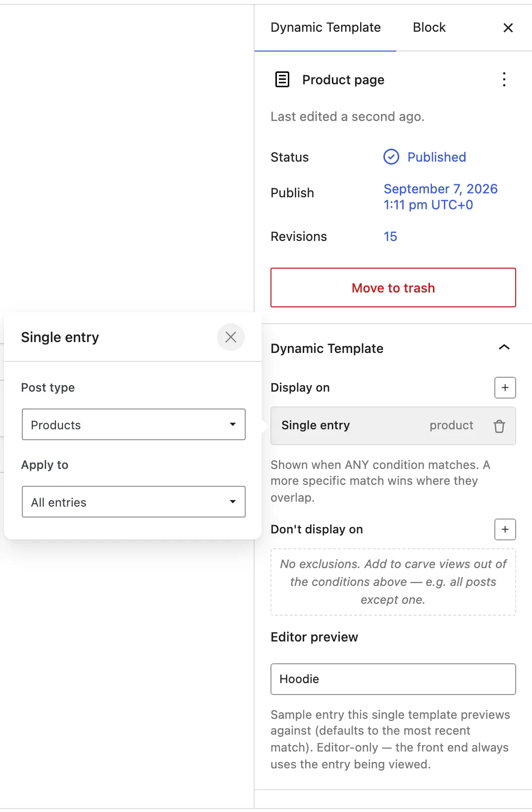Delete the Single entry product condition
Image resolution: width=532 pixels, height=812 pixels.
pyautogui.click(x=499, y=426)
